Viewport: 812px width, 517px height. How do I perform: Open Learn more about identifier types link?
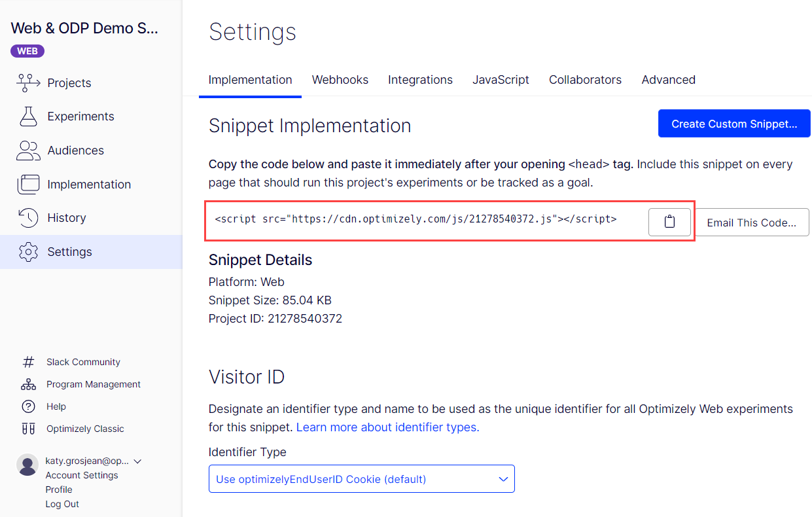[387, 427]
